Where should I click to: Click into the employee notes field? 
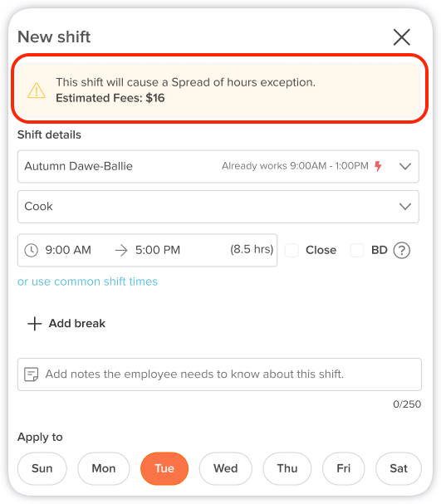click(x=219, y=374)
